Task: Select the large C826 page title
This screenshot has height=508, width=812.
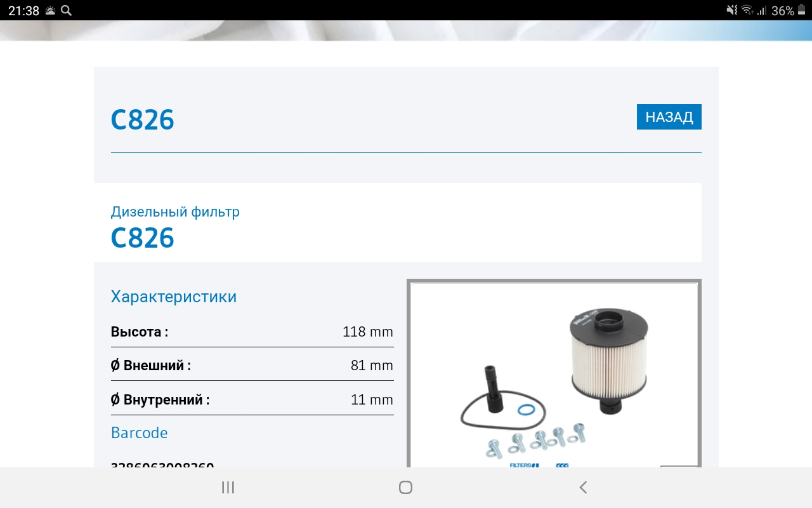Action: tap(142, 119)
